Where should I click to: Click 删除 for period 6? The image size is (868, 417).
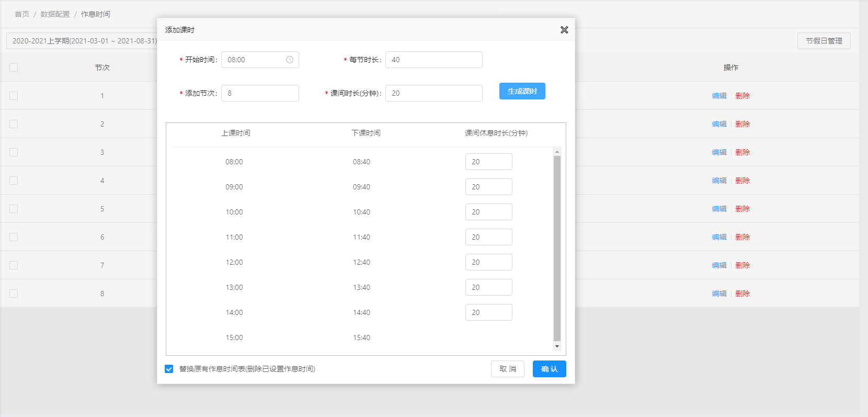pyautogui.click(x=743, y=237)
